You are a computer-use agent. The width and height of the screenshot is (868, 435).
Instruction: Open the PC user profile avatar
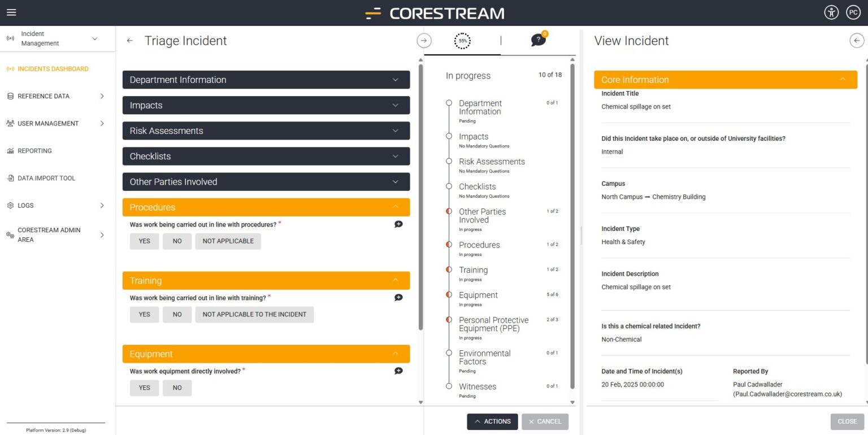pyautogui.click(x=853, y=12)
